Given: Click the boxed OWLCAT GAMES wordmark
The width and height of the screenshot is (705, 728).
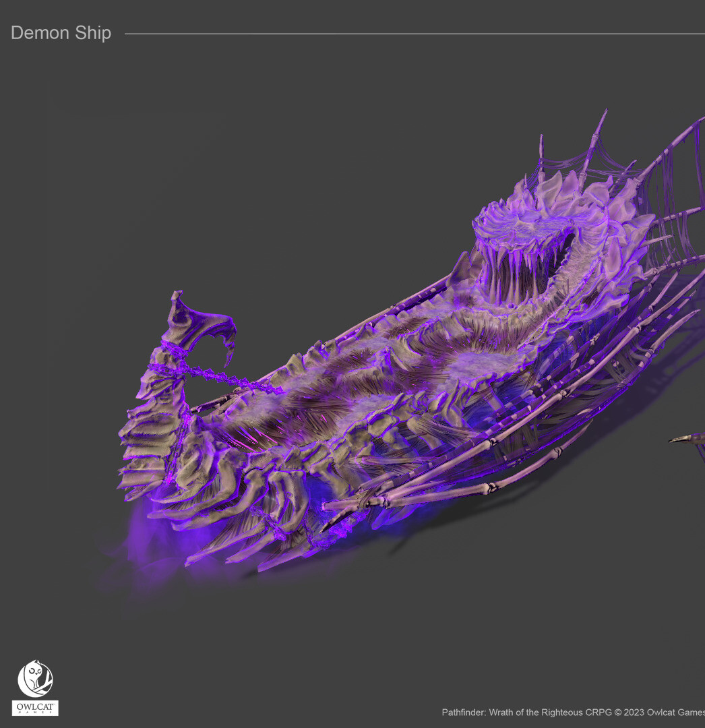Looking at the screenshot, I should 35,708.
